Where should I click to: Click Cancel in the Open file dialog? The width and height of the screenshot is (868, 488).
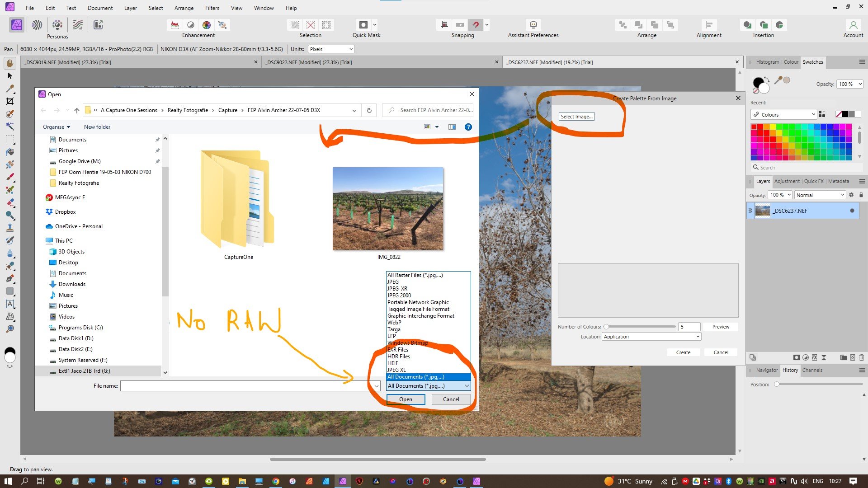451,399
